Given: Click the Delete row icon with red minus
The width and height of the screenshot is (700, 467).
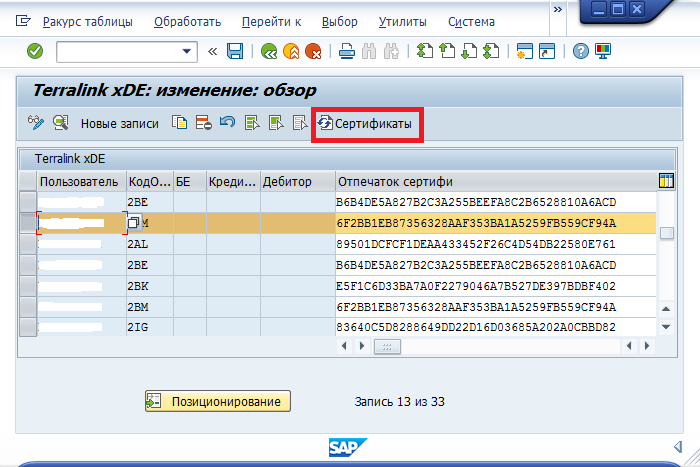Looking at the screenshot, I should point(203,123).
